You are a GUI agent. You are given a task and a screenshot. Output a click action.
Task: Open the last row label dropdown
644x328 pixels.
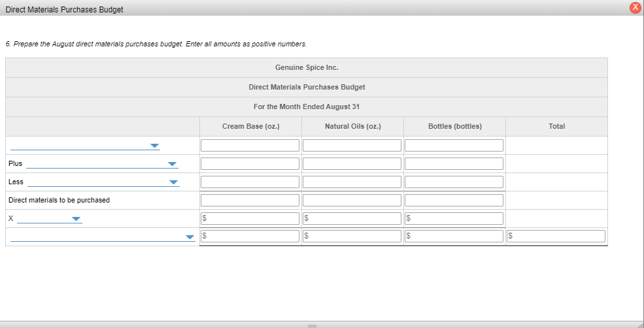click(103, 237)
